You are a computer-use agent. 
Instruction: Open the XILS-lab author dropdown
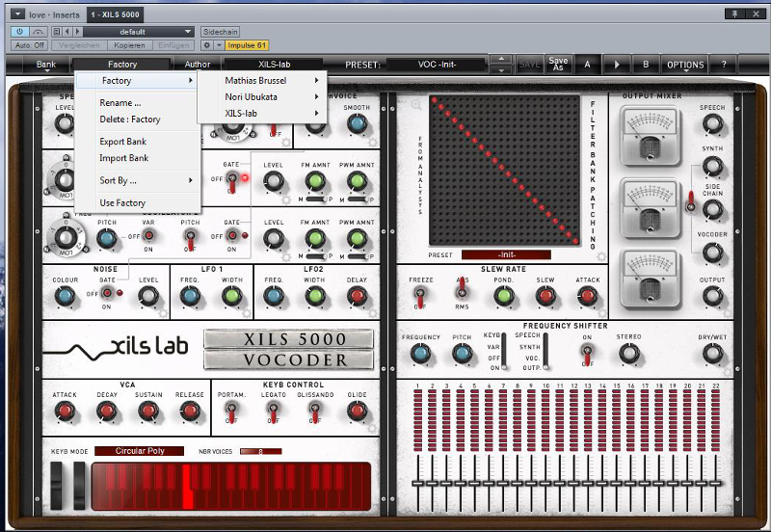pos(274,65)
